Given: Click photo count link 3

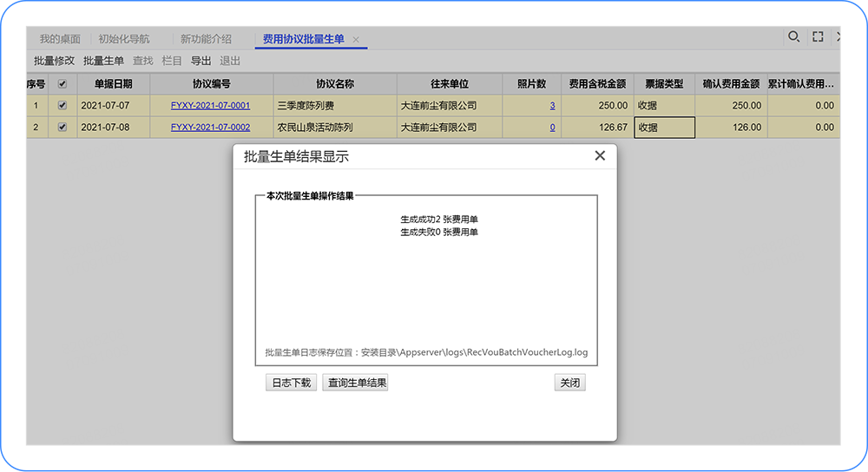Looking at the screenshot, I should [552, 106].
